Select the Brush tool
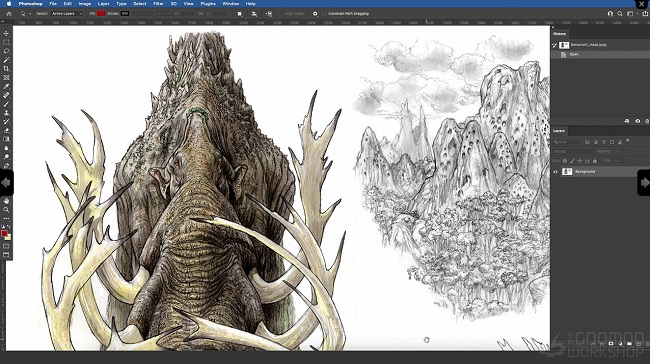Image resolution: width=650 pixels, height=364 pixels. tap(6, 104)
